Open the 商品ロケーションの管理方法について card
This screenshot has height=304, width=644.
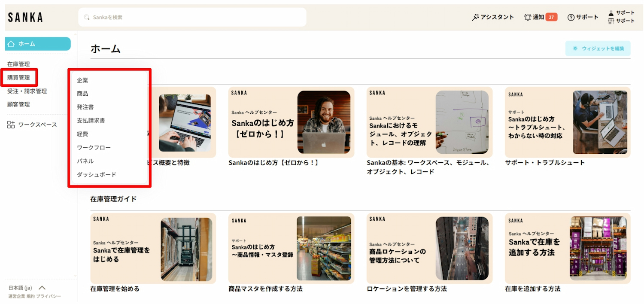pos(429,248)
